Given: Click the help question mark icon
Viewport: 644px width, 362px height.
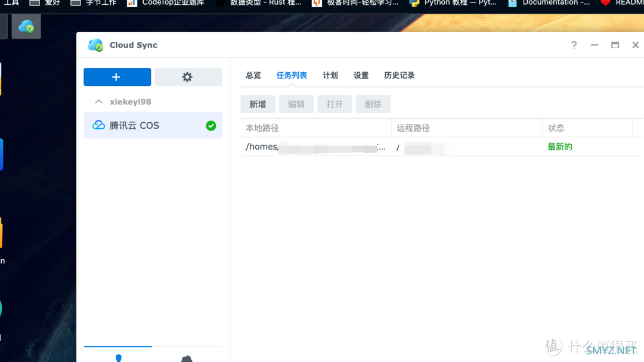Looking at the screenshot, I should click(x=574, y=45).
